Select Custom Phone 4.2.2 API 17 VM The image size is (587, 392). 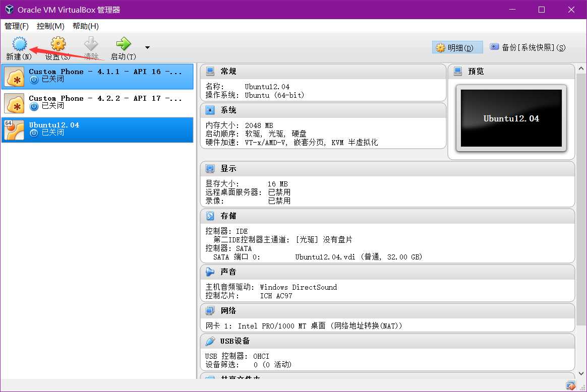pyautogui.click(x=97, y=103)
